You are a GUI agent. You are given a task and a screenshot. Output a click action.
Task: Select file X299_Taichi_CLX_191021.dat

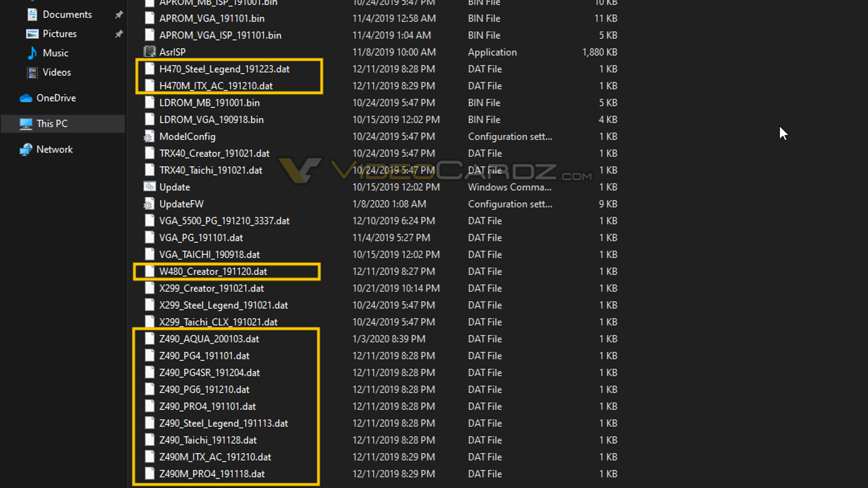pos(219,322)
